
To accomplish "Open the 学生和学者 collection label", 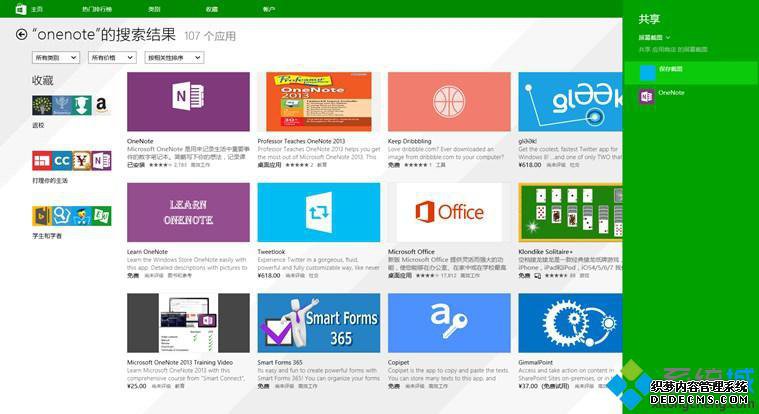I will (47, 236).
